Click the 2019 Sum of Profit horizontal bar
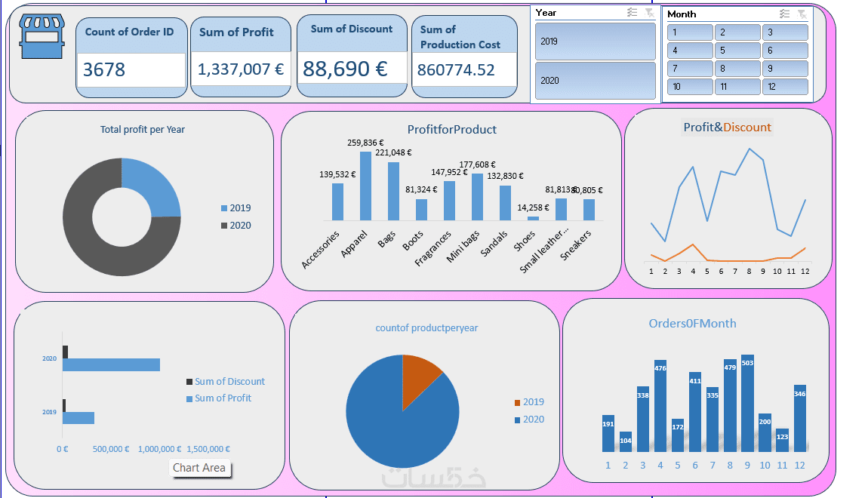868x498 pixels. tap(78, 418)
